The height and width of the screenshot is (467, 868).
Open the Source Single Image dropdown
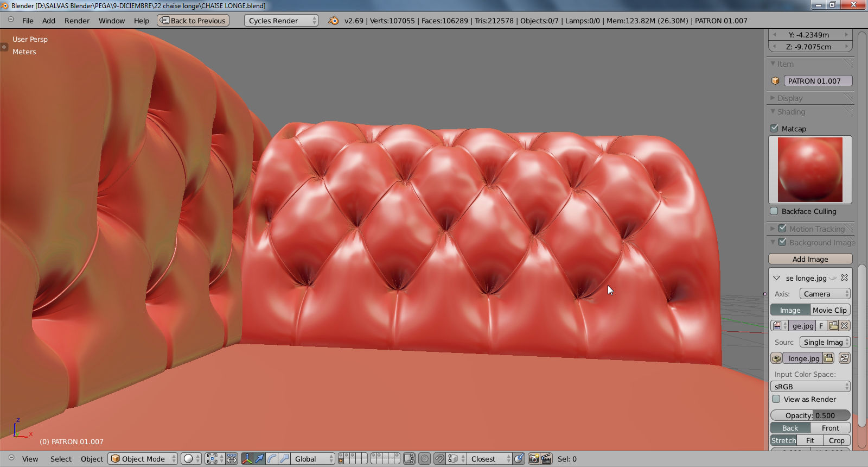825,342
